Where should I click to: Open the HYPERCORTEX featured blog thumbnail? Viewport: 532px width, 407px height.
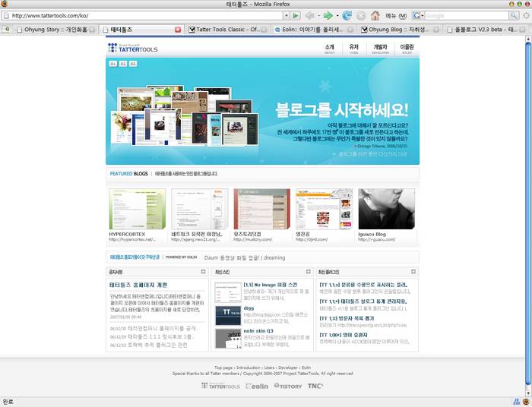click(138, 209)
